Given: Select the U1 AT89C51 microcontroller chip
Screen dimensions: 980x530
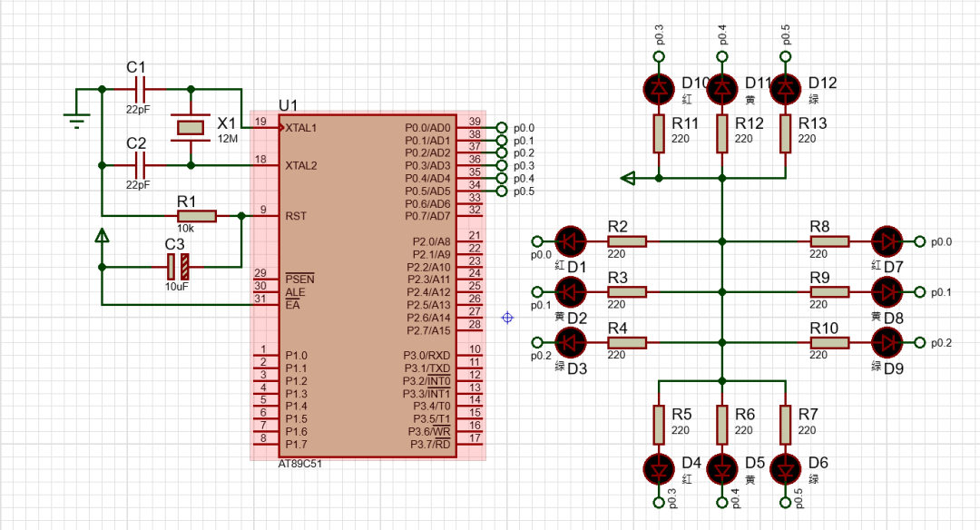Looking at the screenshot, I should [367, 286].
